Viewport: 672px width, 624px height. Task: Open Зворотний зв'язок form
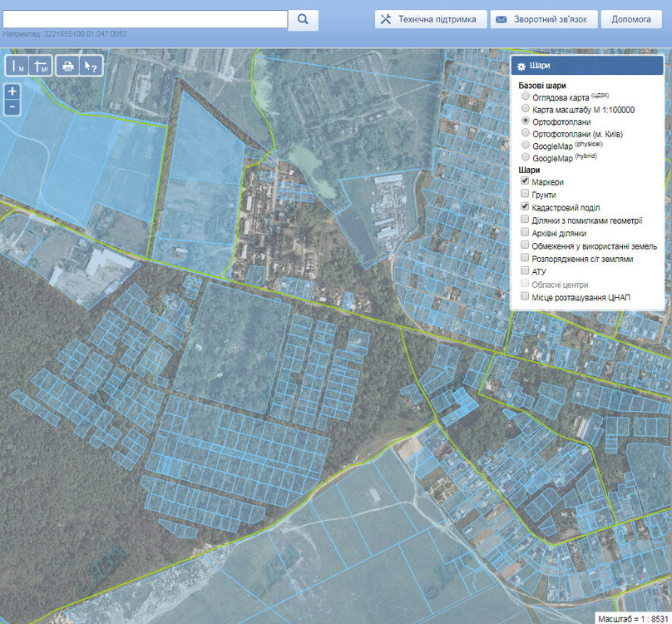coord(544,19)
